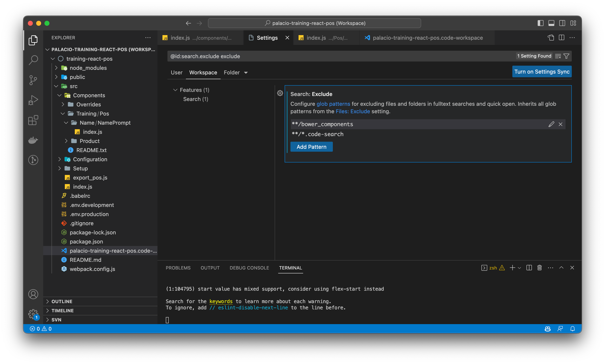Split the editor to the right
This screenshot has height=364, width=605.
click(x=562, y=38)
